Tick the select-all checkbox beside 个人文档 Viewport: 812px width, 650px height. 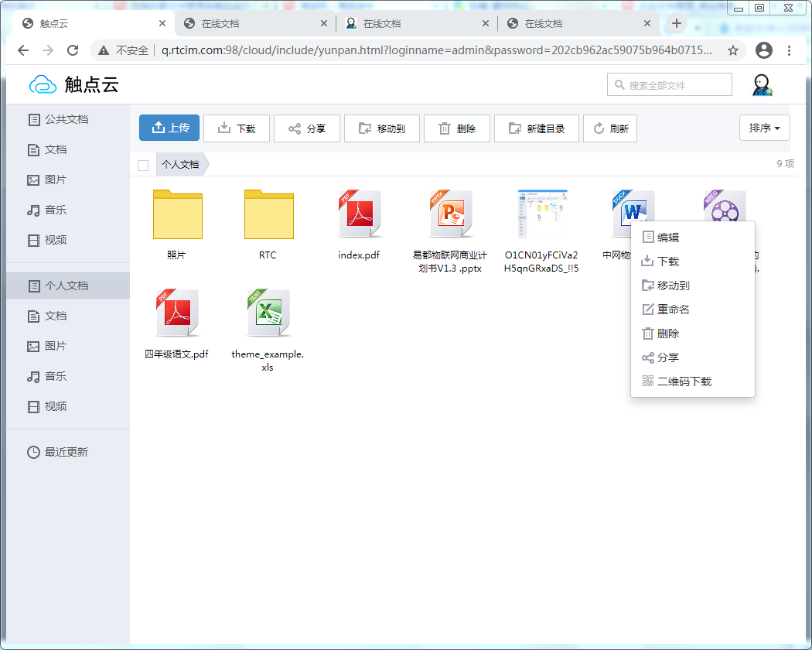click(143, 165)
